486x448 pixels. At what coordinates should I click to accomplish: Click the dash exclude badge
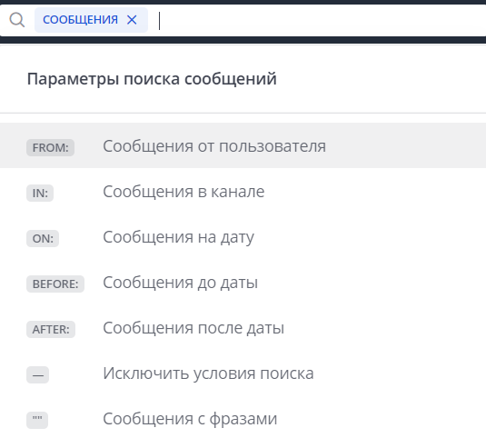point(38,375)
